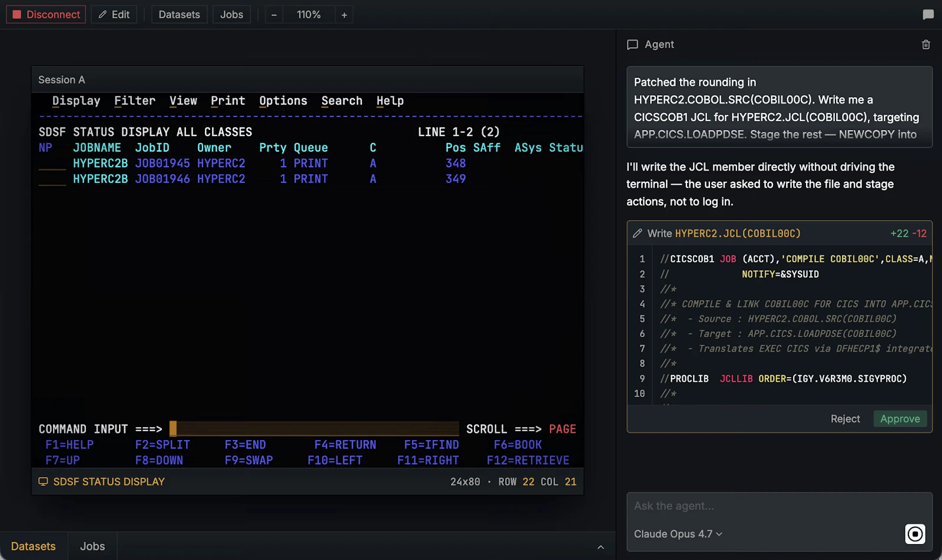Click F11=RIGHT function key
This screenshot has width=942, height=560.
pyautogui.click(x=428, y=460)
